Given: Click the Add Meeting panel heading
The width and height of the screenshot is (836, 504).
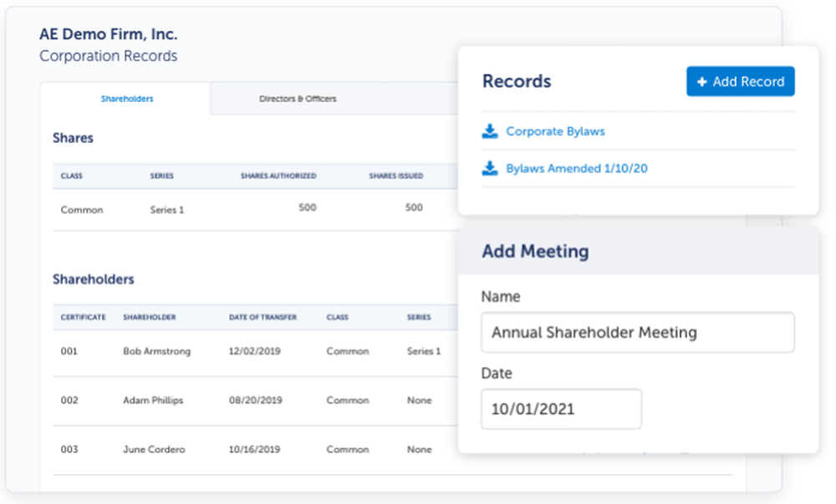Looking at the screenshot, I should tap(535, 251).
